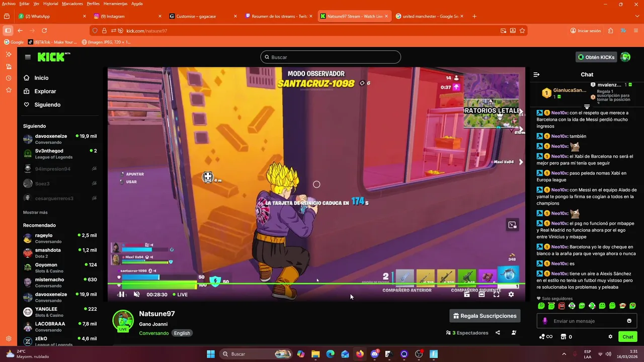Click the Buscar search field on Kick
The image size is (644, 362).
331,57
